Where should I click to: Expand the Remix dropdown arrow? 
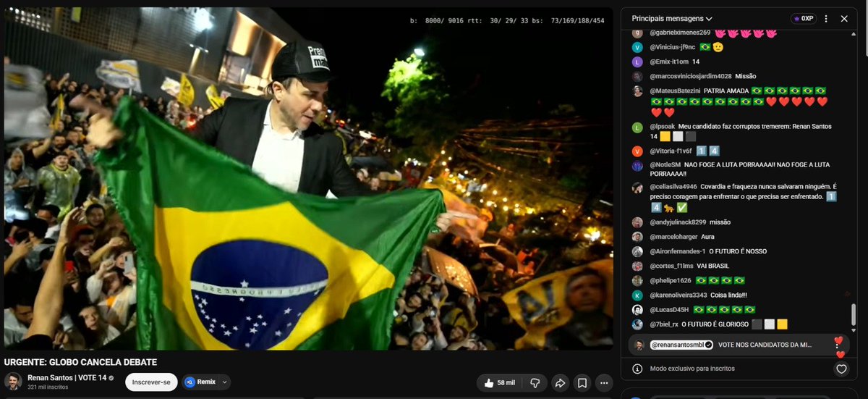[x=225, y=382]
